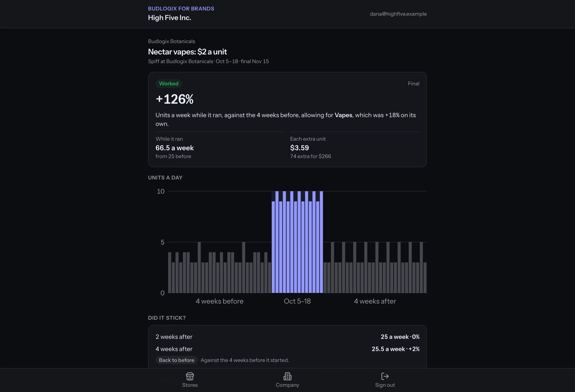Screen dimensions: 575x392
Task: Click the purple Oct 5–18 promotion bars
Action: [x=297, y=242]
